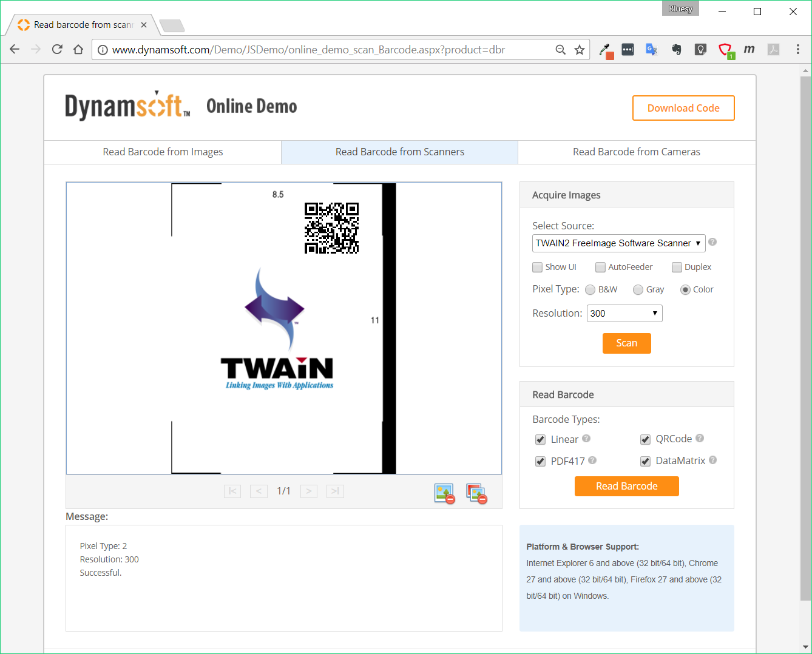The width and height of the screenshot is (812, 654).
Task: Click the remove all images icon
Action: pos(476,493)
